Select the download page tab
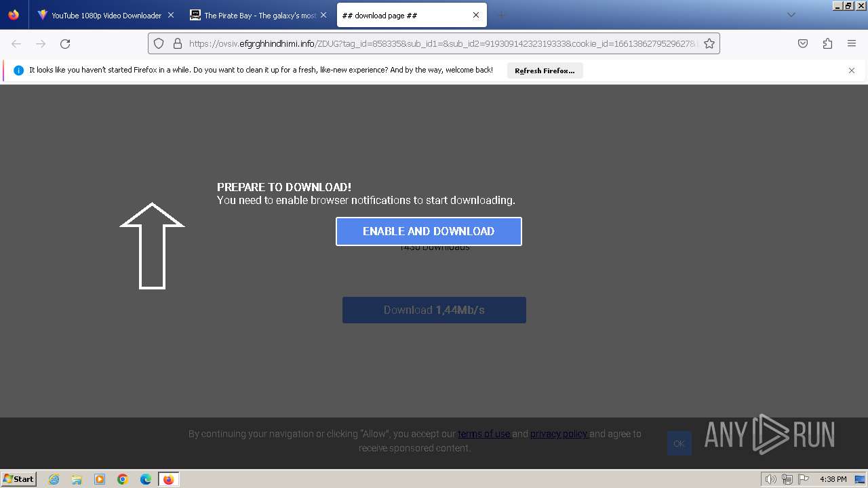This screenshot has width=868, height=488. tap(412, 15)
